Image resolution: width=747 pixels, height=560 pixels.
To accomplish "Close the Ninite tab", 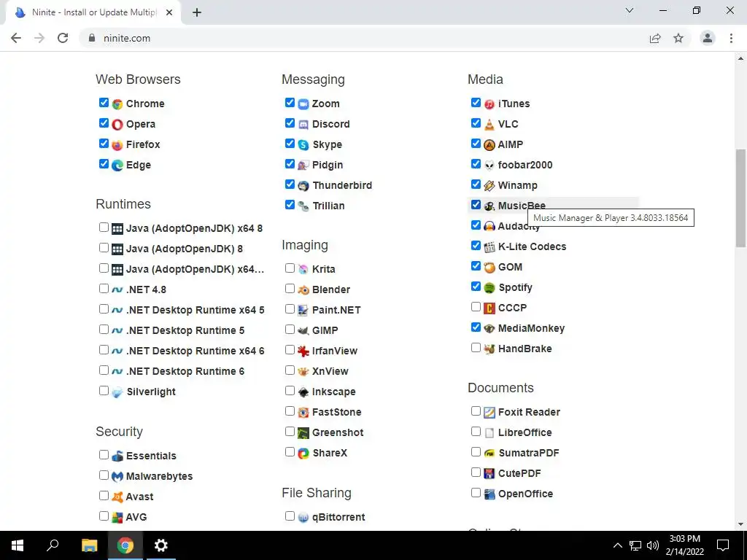I will pos(169,13).
